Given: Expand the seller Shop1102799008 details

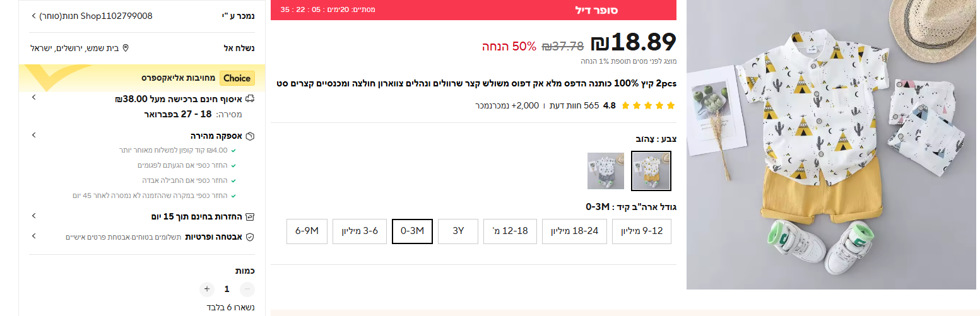Looking at the screenshot, I should (33, 16).
